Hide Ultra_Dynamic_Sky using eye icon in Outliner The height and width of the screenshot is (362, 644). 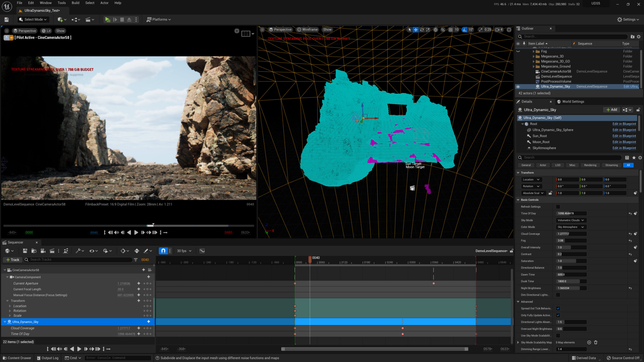pyautogui.click(x=518, y=86)
